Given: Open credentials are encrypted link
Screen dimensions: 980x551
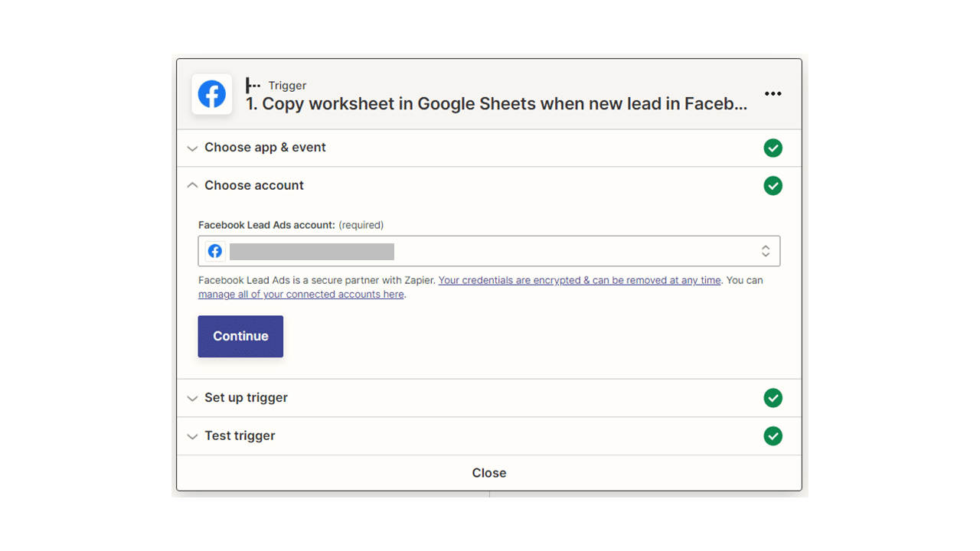Looking at the screenshot, I should tap(580, 280).
